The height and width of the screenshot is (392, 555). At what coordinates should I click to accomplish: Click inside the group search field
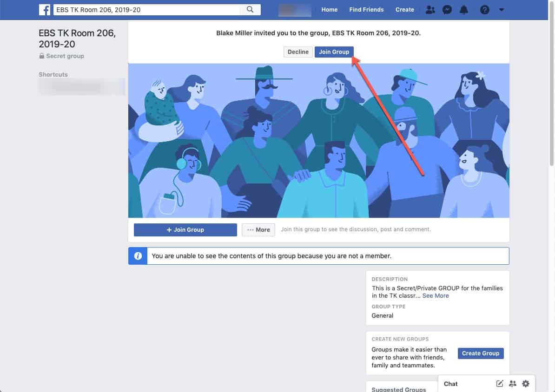click(x=139, y=9)
